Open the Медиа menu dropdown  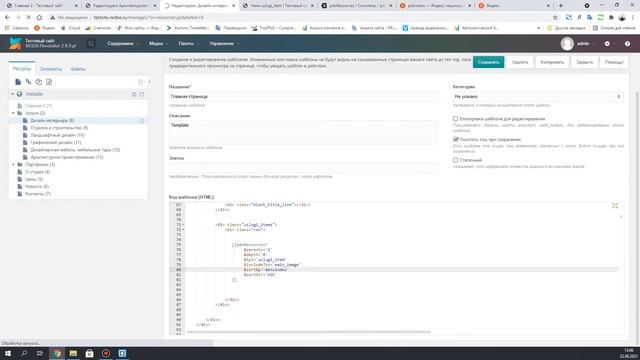point(158,44)
